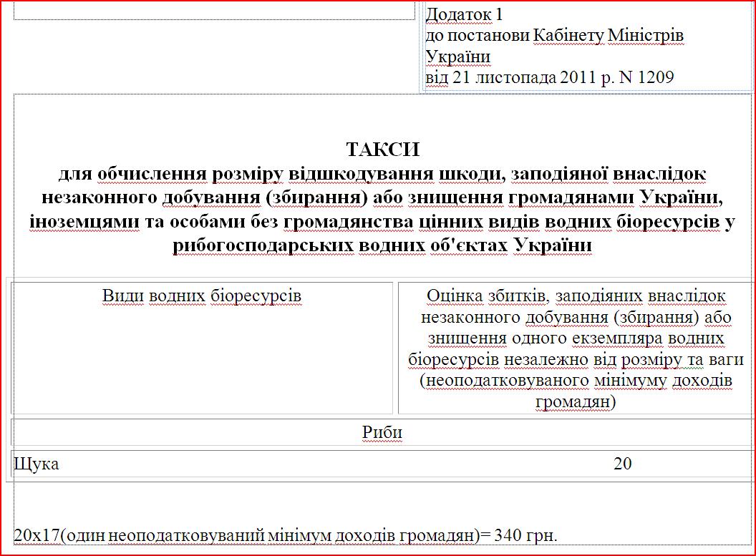Click title line "рибогосподарських водних об'єктах України"
The height and width of the screenshot is (556, 756).
[382, 246]
